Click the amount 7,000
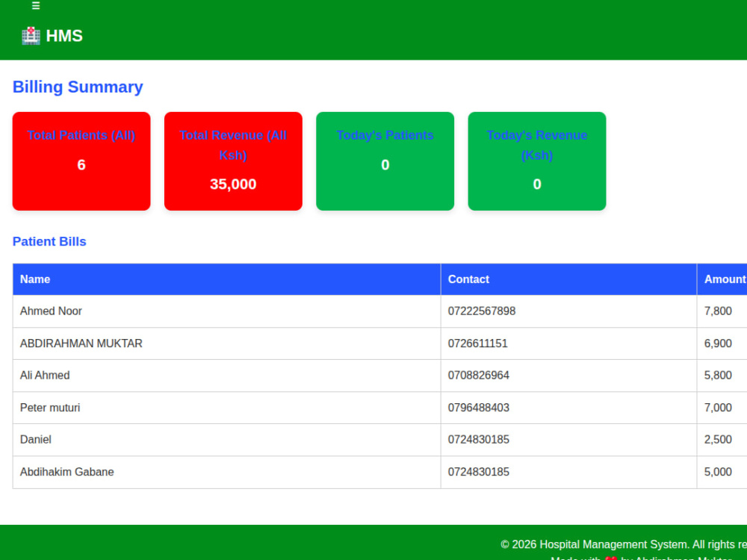 point(718,408)
